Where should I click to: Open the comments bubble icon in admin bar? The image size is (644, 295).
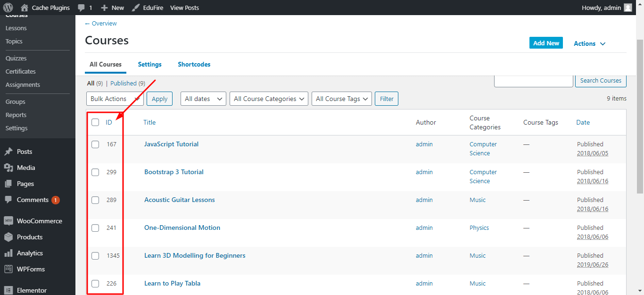tap(82, 8)
